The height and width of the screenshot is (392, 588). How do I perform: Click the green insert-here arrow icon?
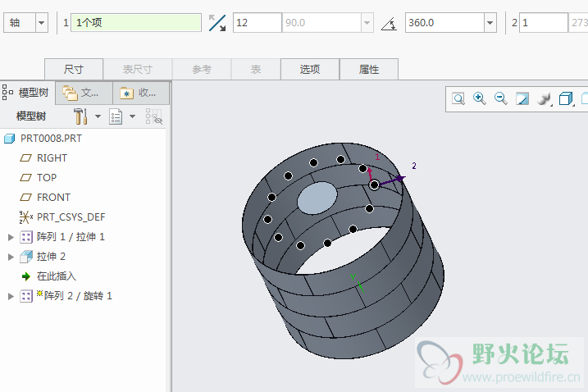click(x=26, y=277)
